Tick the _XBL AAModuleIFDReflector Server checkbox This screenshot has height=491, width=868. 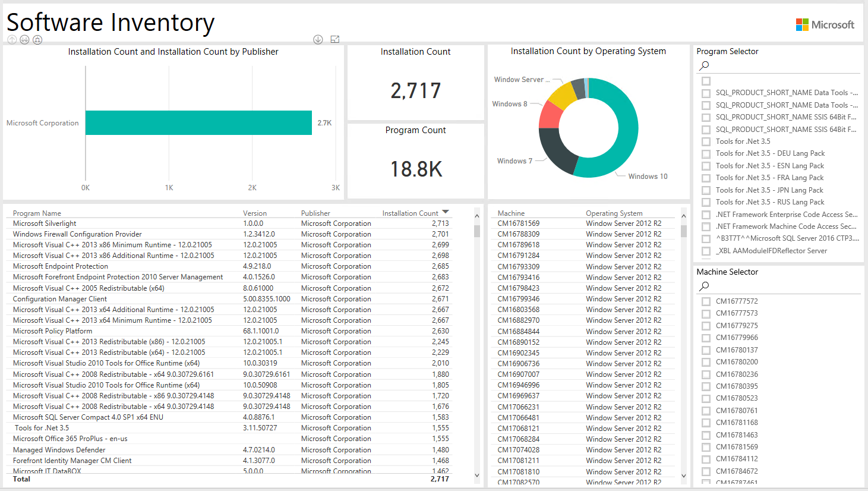(x=706, y=251)
